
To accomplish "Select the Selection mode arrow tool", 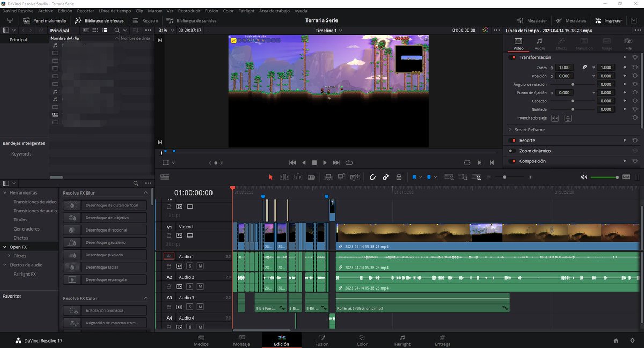I will [x=270, y=177].
